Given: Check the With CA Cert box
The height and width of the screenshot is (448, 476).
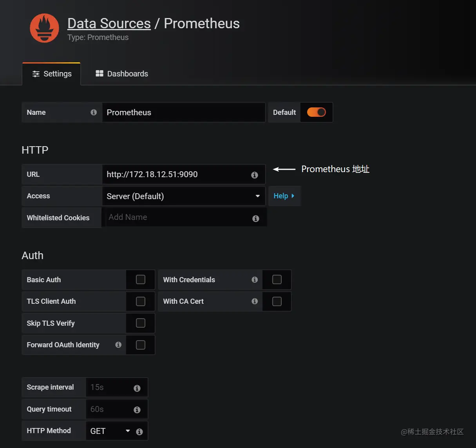Looking at the screenshot, I should [x=277, y=301].
